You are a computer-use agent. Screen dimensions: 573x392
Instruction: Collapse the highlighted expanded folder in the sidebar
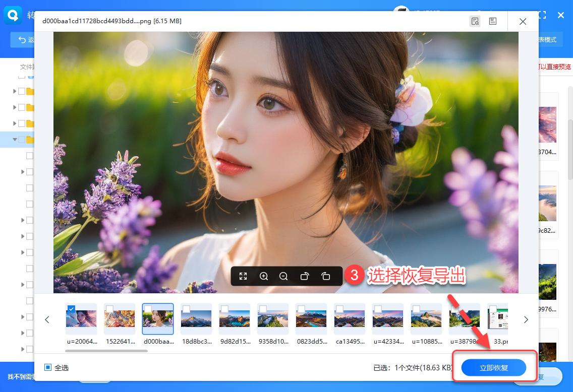point(15,140)
